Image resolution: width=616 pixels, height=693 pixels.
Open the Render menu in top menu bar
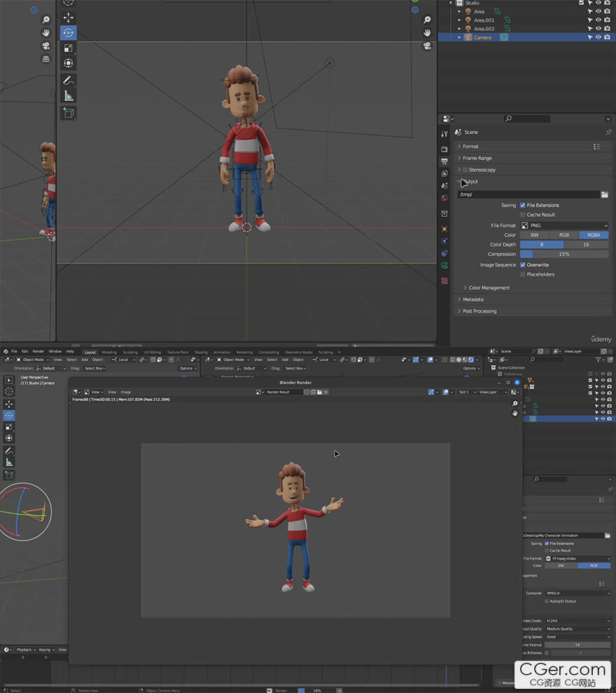click(x=38, y=351)
